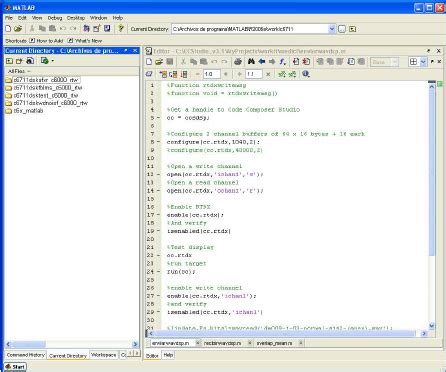Image resolution: width=446 pixels, height=372 pixels.
Task: Undock the Current Directory panel
Action: (126, 50)
